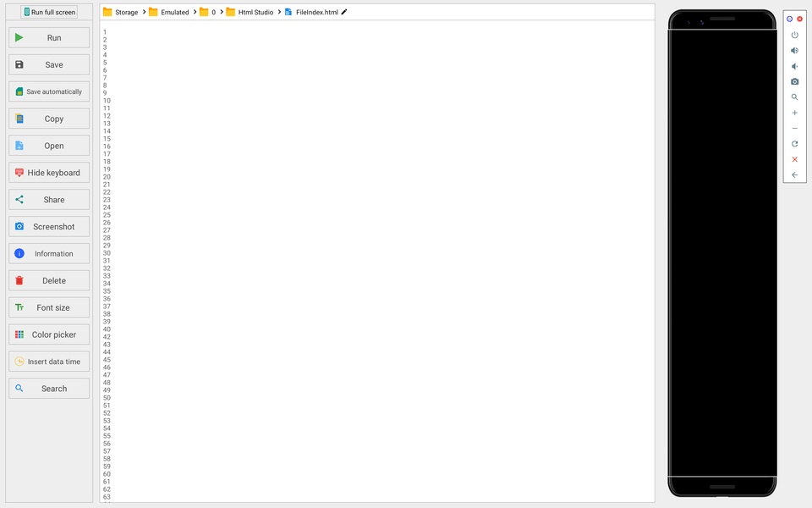Viewport: 812px width, 508px height.
Task: Click the minus icon on emulator toolbar
Action: click(x=794, y=128)
